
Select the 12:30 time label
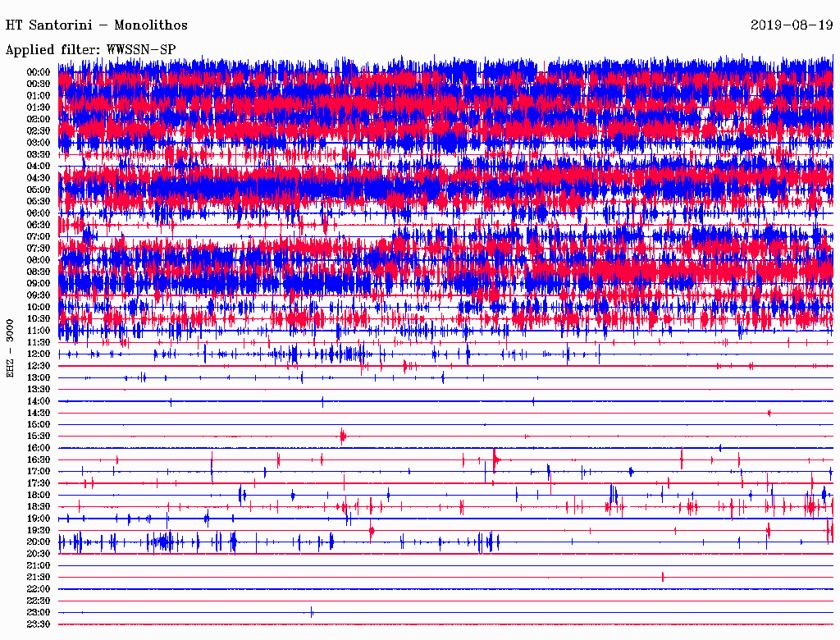coord(39,366)
